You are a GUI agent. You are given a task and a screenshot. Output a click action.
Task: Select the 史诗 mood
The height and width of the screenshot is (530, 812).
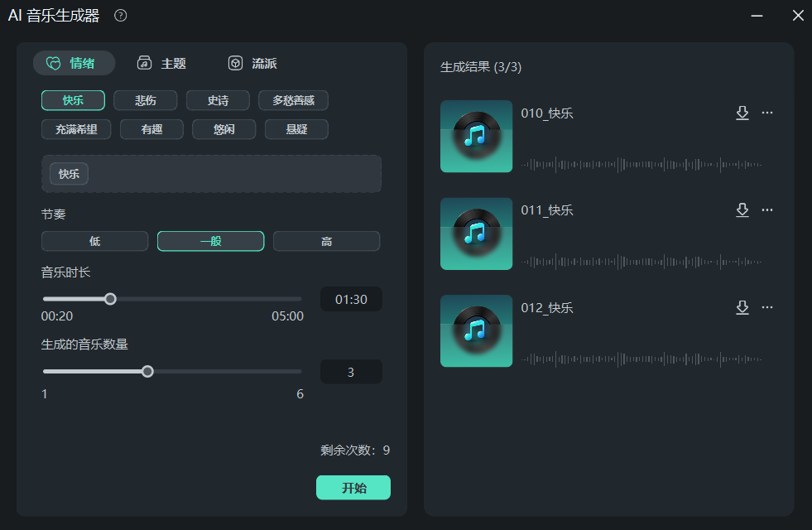click(218, 99)
